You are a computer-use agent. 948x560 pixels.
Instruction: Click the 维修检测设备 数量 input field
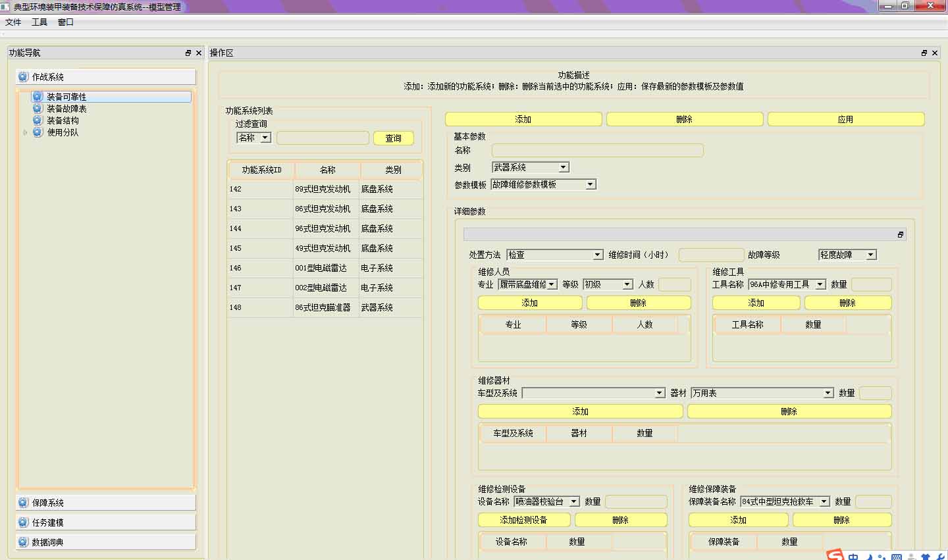(636, 501)
